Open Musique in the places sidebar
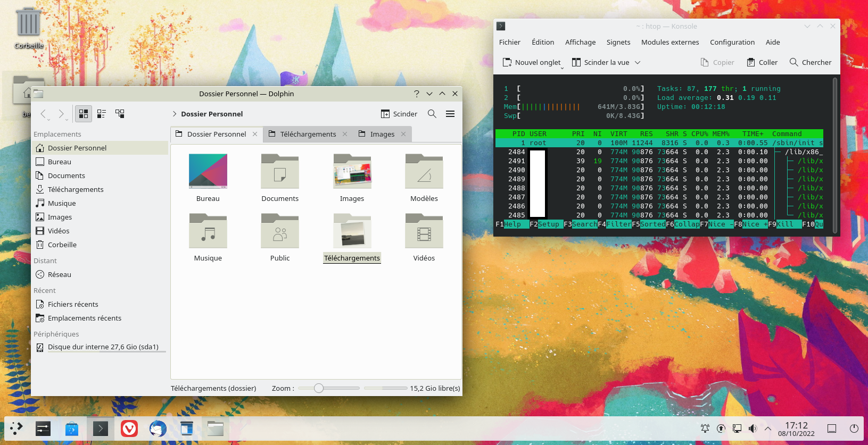The width and height of the screenshot is (868, 445). click(100, 203)
